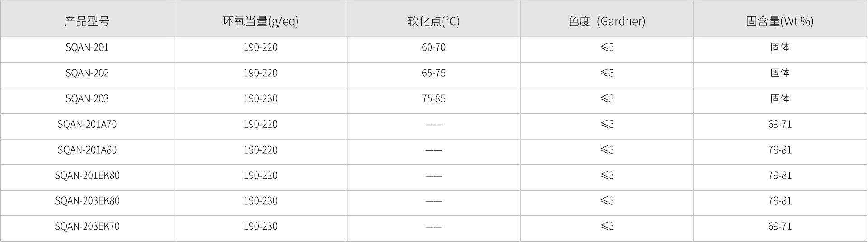
Task: Click SQAN-201A80's 79-81 solid content cell
Action: (x=780, y=150)
